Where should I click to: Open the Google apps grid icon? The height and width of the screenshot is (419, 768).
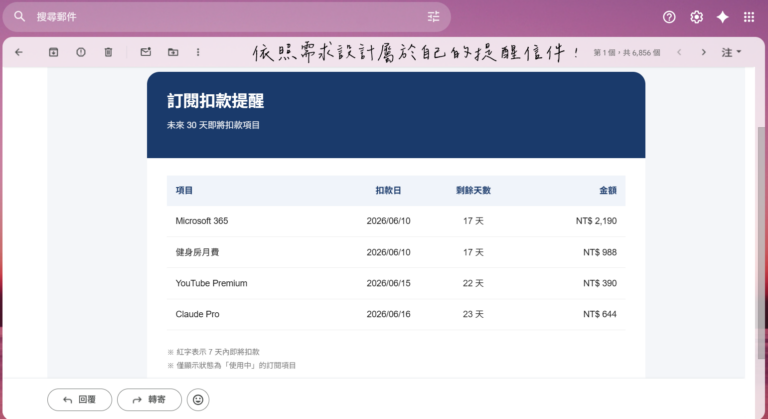[749, 17]
